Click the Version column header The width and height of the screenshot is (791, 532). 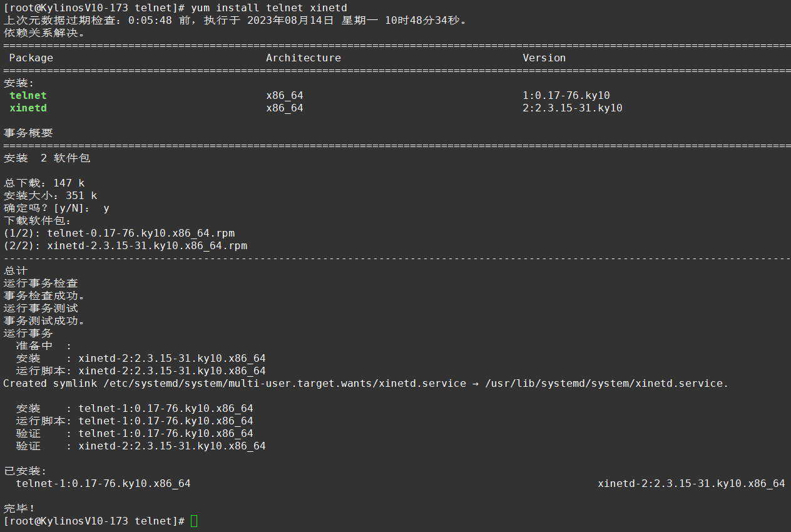[544, 58]
